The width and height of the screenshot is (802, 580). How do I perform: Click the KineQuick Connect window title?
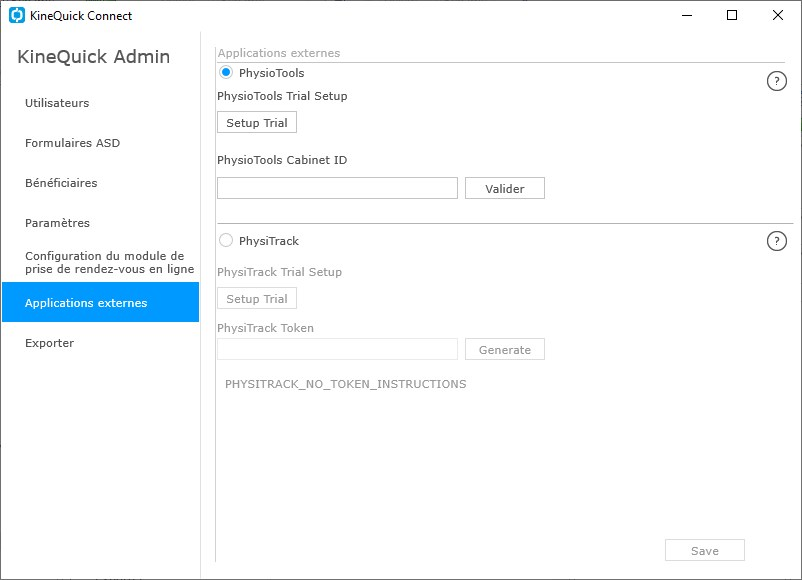pos(81,16)
